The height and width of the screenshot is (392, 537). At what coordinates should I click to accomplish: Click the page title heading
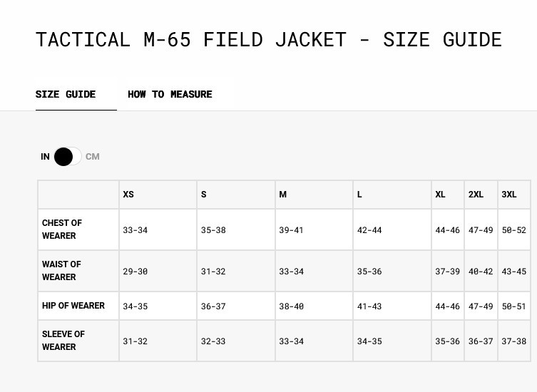268,39
